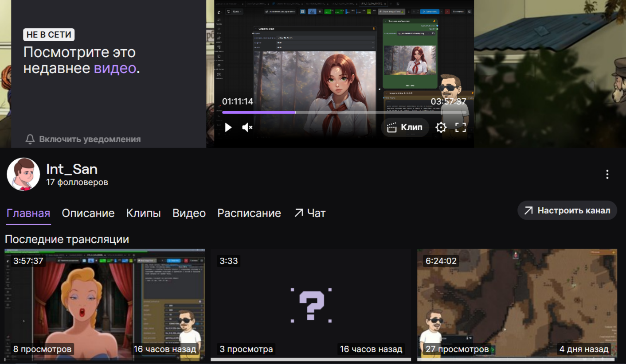Click Настроить канал button

567,211
